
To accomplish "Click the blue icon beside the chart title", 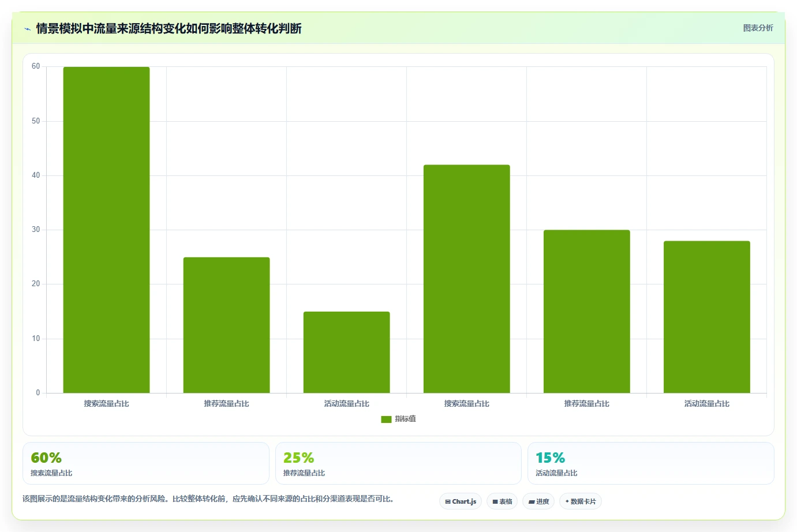I will 27,29.
